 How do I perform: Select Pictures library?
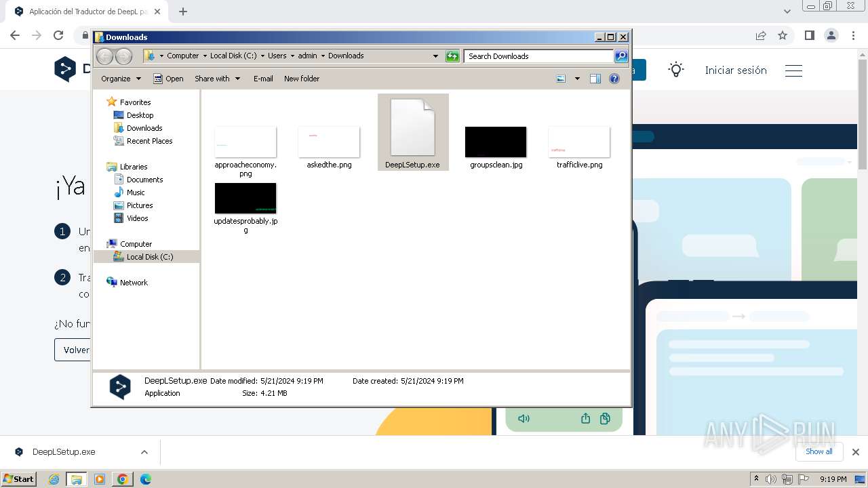[140, 205]
